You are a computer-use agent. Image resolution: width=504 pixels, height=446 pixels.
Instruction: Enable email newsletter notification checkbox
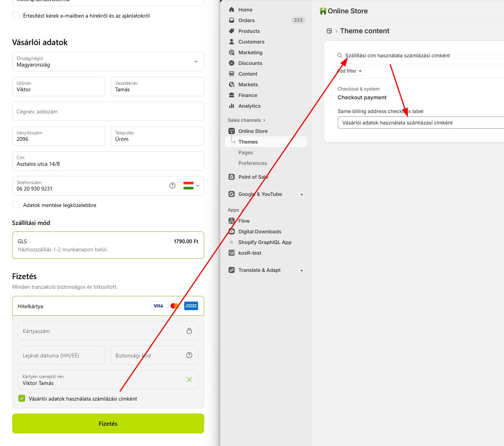pyautogui.click(x=16, y=16)
